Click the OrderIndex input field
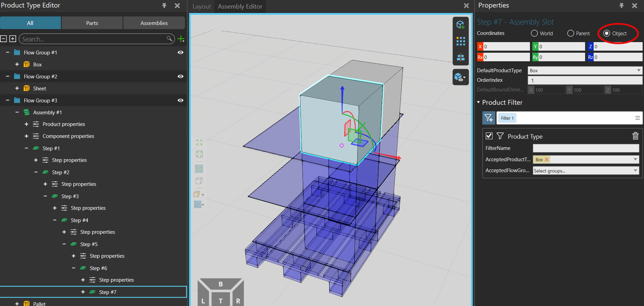644x306 pixels. (584, 80)
